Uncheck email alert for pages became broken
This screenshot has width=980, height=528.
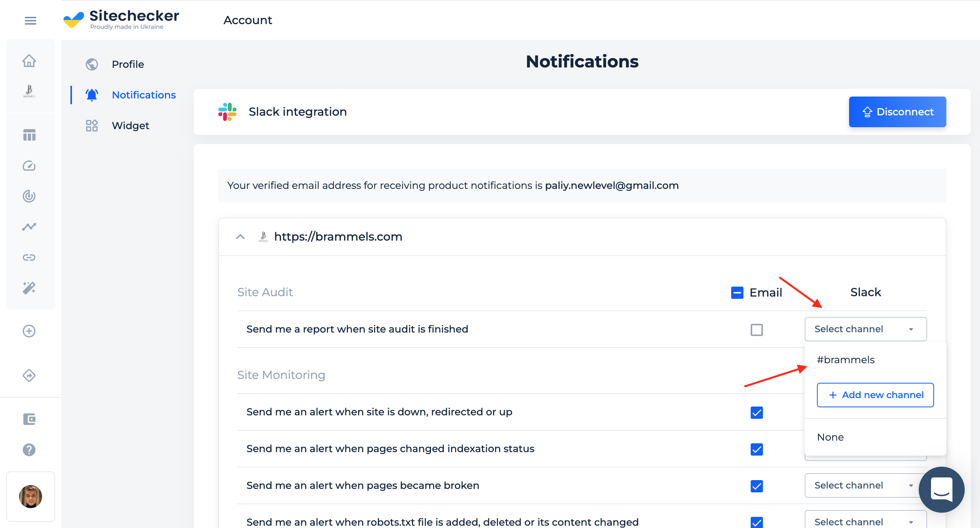click(x=757, y=486)
